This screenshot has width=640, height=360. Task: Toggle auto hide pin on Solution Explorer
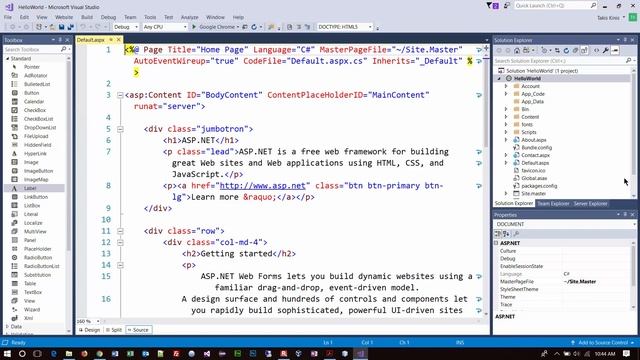(625, 40)
